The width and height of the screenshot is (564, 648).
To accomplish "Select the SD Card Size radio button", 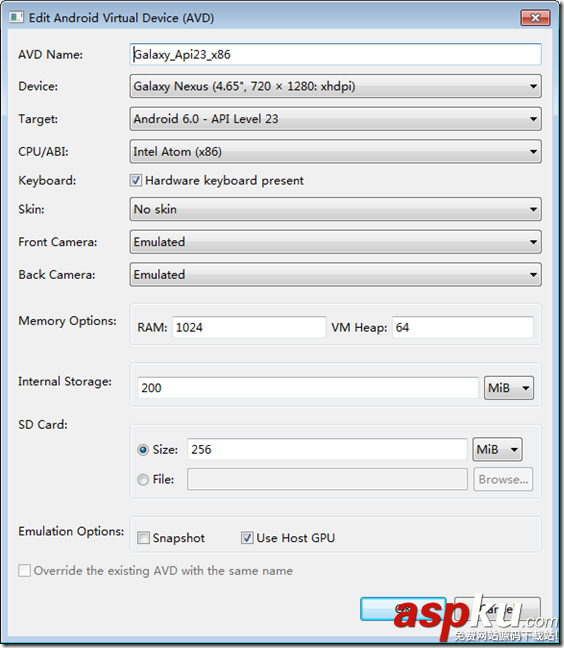I will [143, 450].
